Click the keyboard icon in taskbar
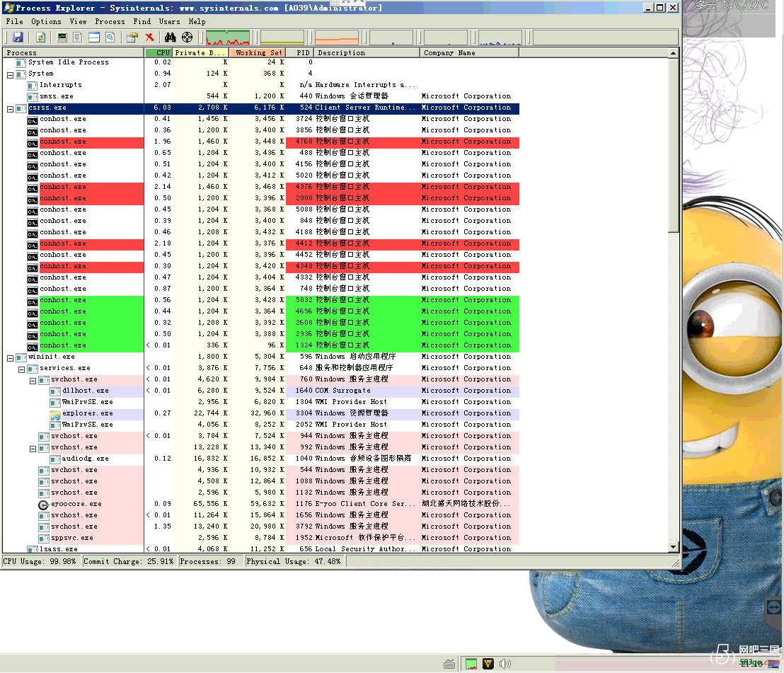The height and width of the screenshot is (673, 784). (x=449, y=664)
